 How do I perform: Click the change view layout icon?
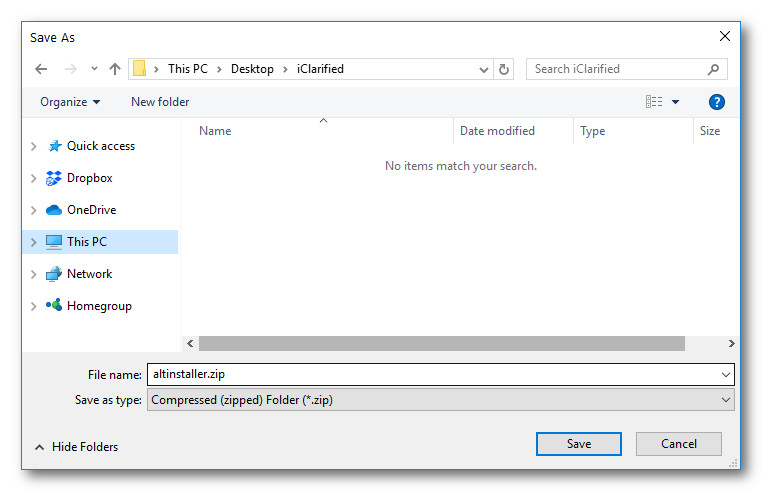click(654, 102)
